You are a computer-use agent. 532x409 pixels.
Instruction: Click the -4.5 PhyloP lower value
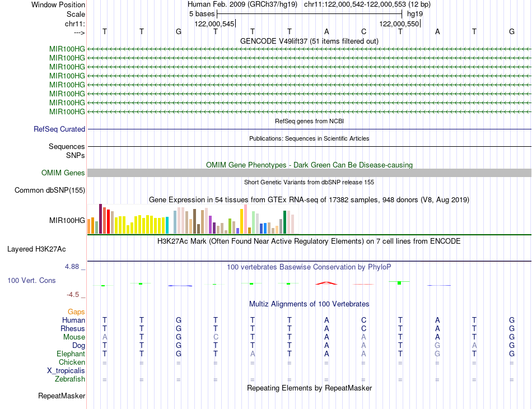73,295
